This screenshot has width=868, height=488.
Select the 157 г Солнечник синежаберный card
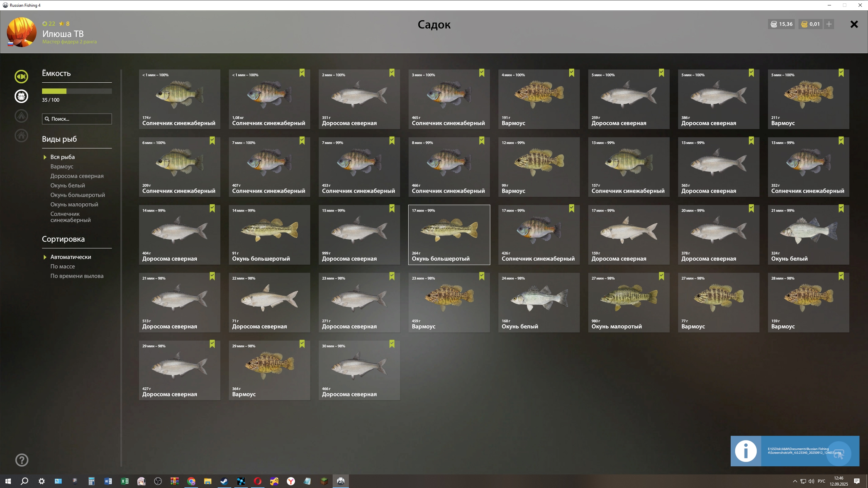coord(629,167)
